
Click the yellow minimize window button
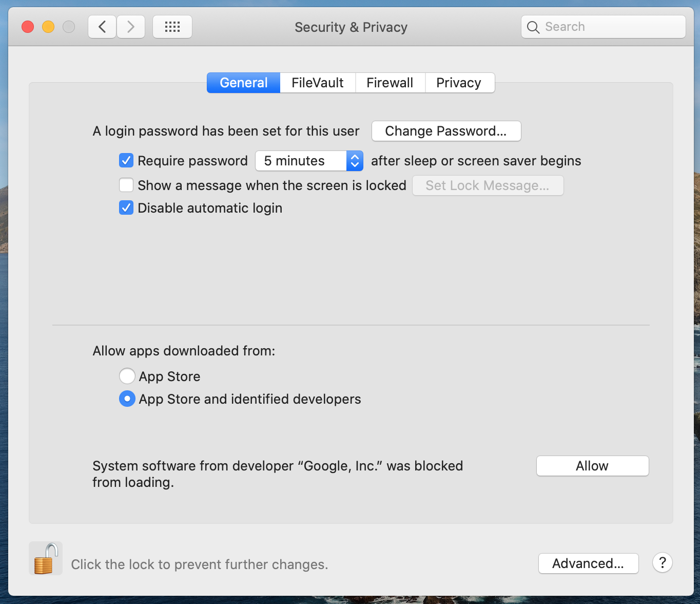48,27
